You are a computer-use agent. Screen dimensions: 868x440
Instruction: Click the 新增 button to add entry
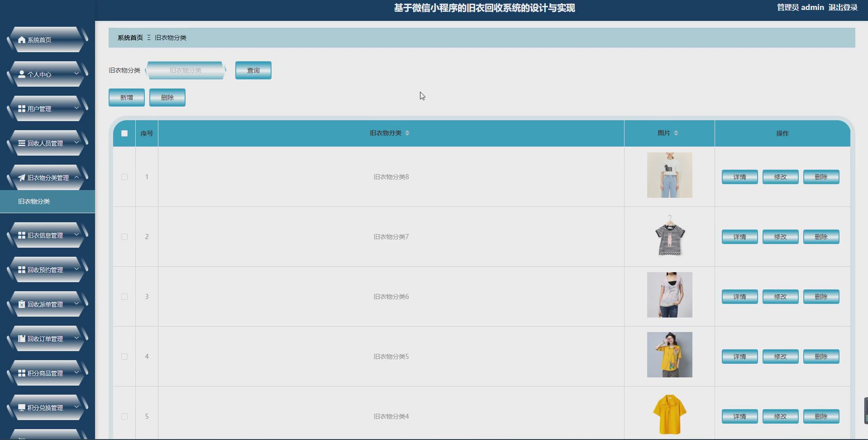(x=126, y=97)
